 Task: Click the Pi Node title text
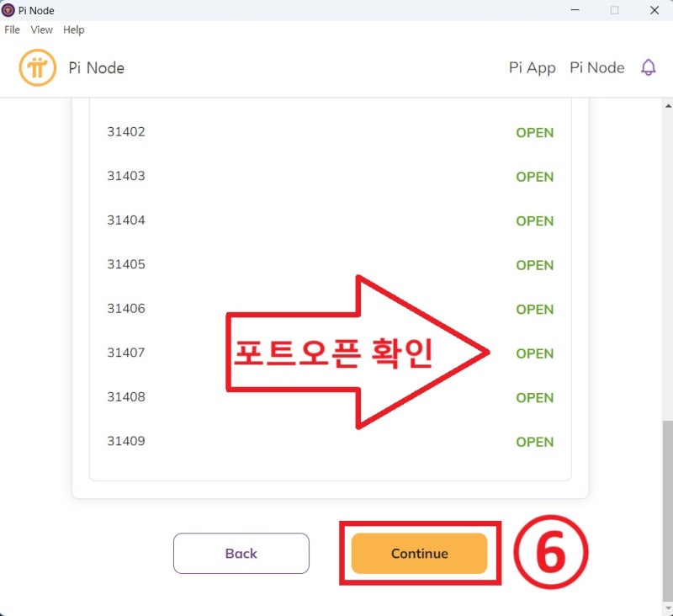click(95, 67)
